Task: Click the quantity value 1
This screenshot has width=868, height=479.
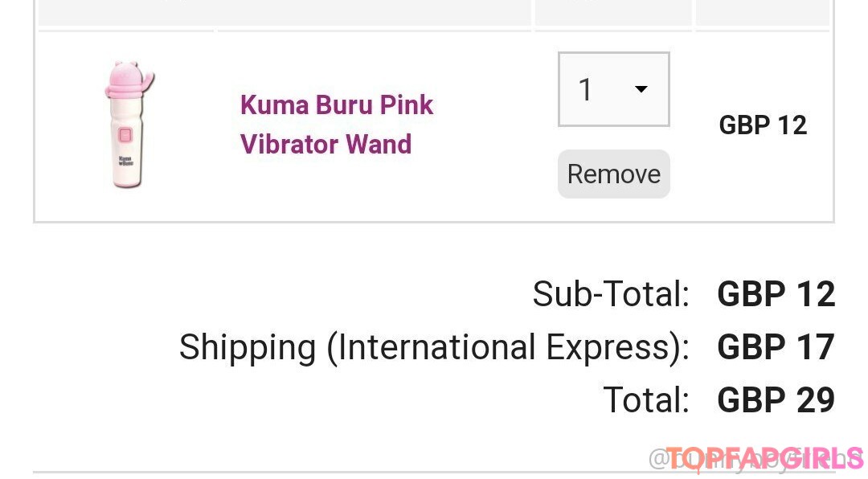Action: pos(585,89)
